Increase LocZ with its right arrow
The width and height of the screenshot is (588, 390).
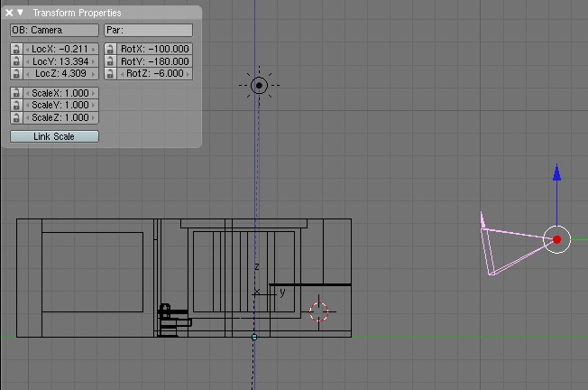coord(94,74)
